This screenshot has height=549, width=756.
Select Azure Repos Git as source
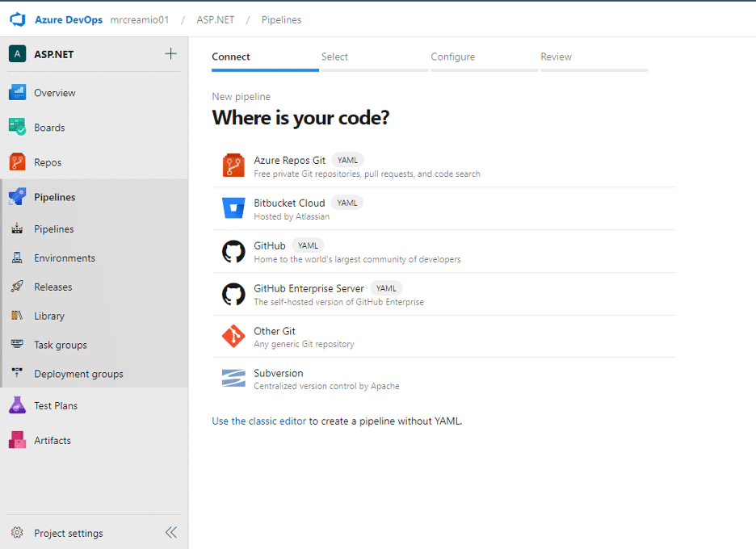444,166
